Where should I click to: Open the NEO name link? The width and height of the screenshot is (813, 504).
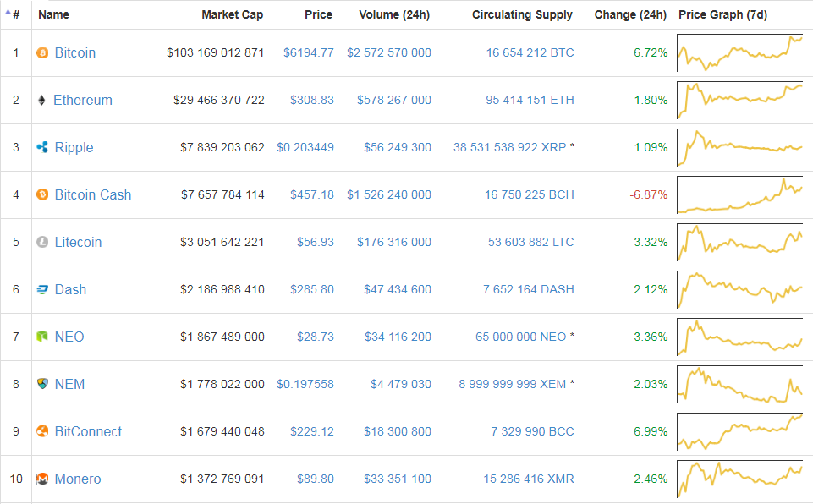click(x=69, y=337)
